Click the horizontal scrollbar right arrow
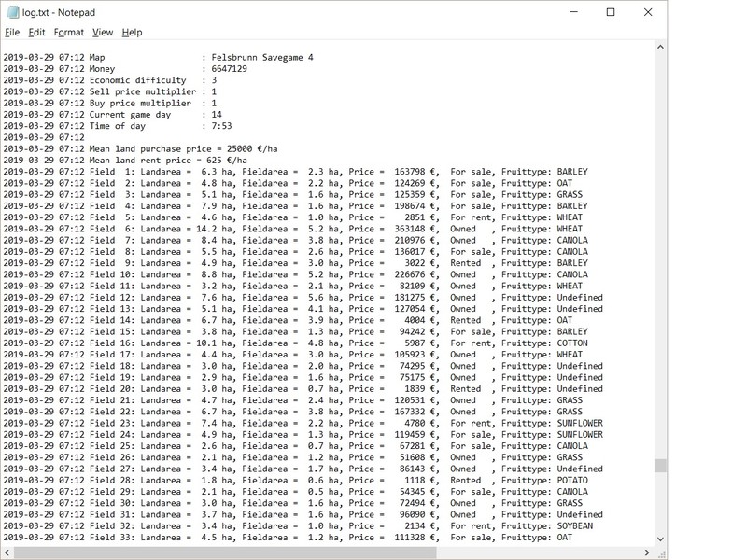The height and width of the screenshot is (560, 732). [647, 553]
